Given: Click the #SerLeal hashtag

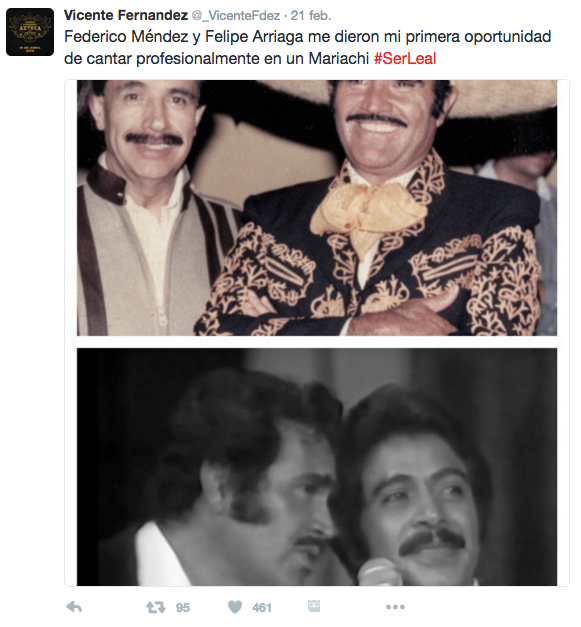Looking at the screenshot, I should 405,58.
